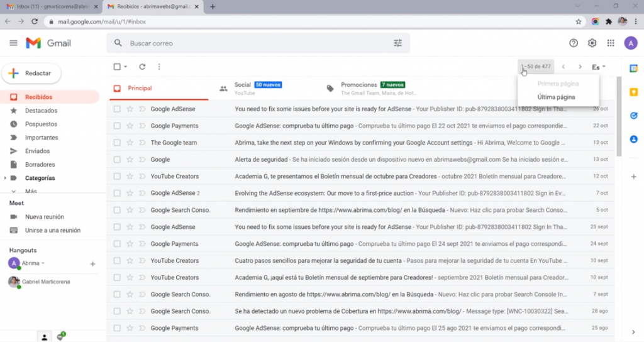The width and height of the screenshot is (644, 342).
Task: Hide side panel chevron at bottom right
Action: point(633,332)
